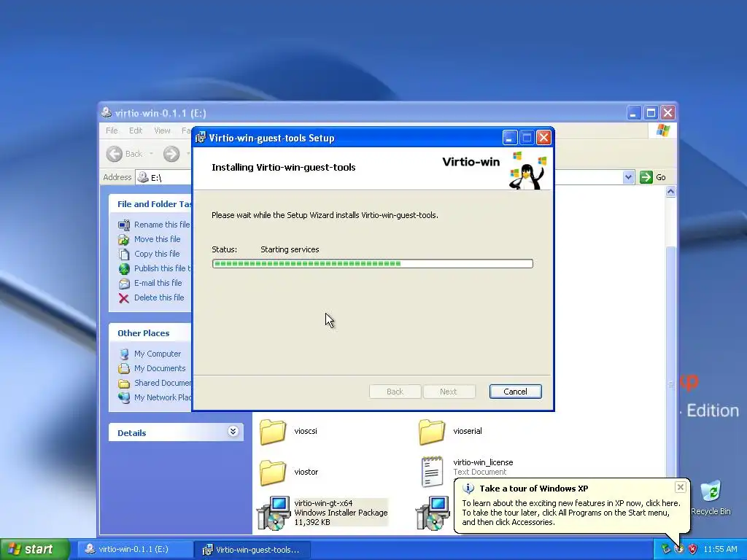This screenshot has height=560, width=747.
Task: Switch to Virtio-win-guest-tools taskbar button
Action: point(252,550)
